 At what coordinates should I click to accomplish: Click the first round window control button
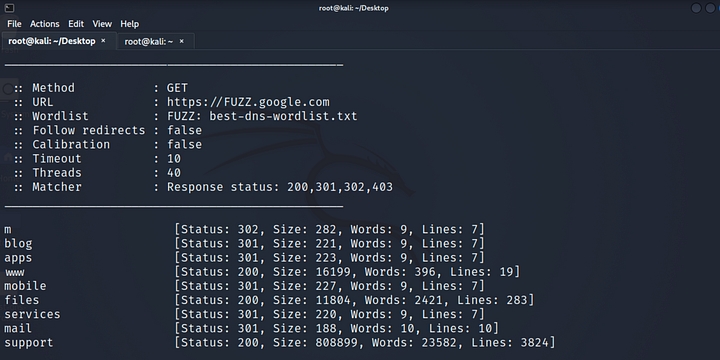pos(696,8)
